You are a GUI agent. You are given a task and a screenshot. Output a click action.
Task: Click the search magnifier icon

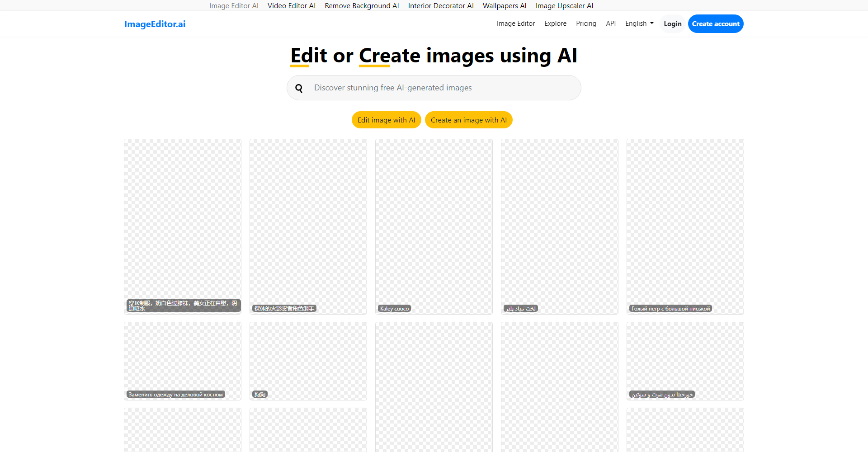tap(299, 88)
